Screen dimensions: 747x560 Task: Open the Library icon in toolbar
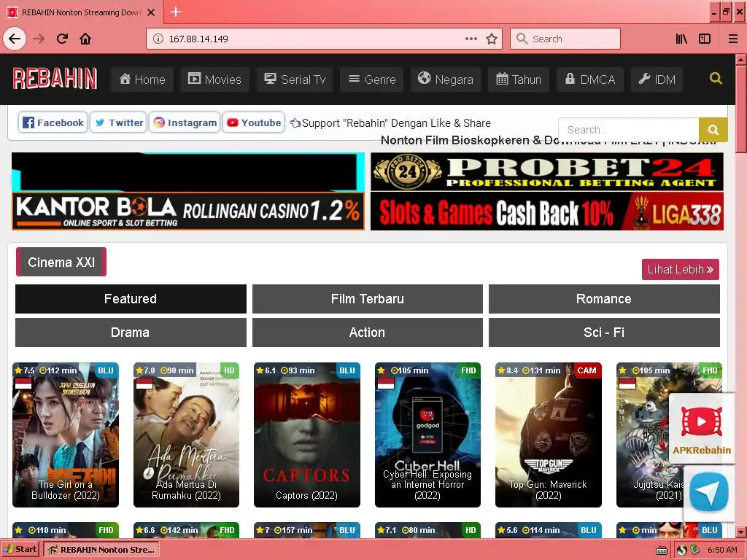pyautogui.click(x=681, y=39)
